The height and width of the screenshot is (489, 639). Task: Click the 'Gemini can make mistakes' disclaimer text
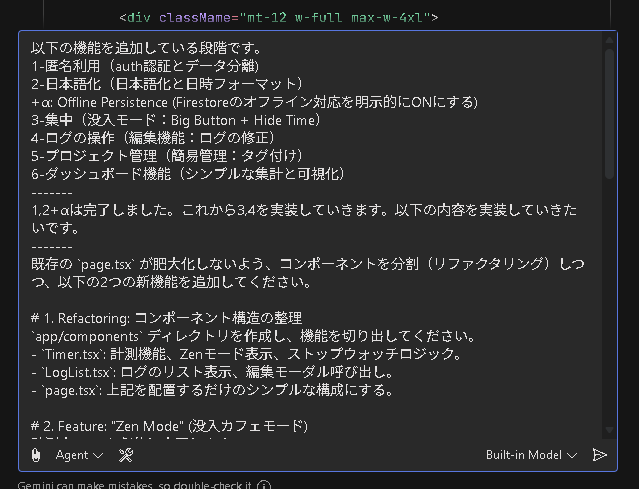(134, 485)
